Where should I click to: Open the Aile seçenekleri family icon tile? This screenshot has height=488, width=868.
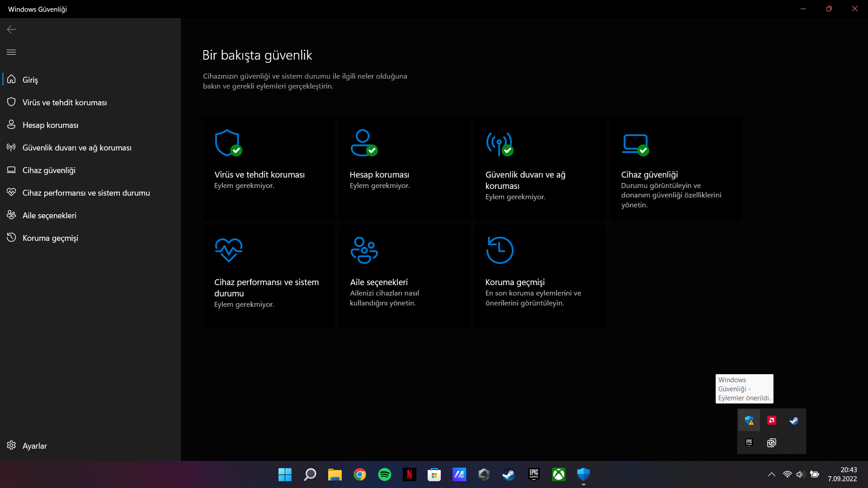coord(364,250)
